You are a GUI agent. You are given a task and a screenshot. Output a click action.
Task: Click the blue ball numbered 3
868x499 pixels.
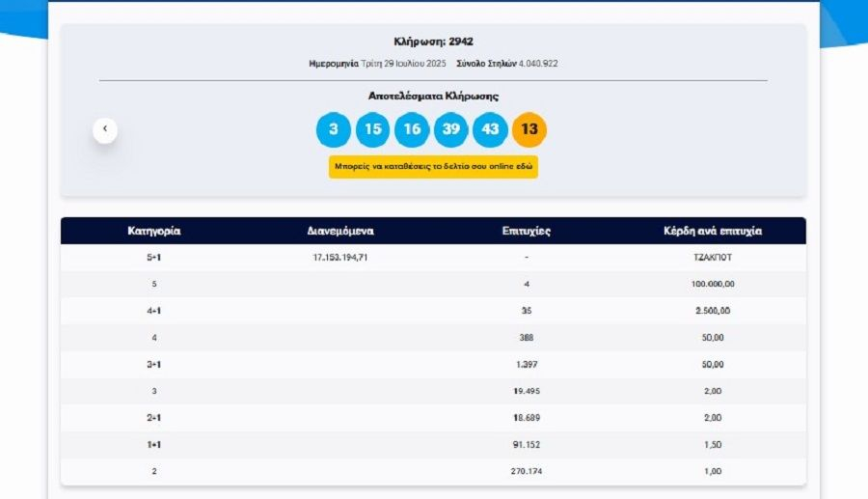pos(334,129)
